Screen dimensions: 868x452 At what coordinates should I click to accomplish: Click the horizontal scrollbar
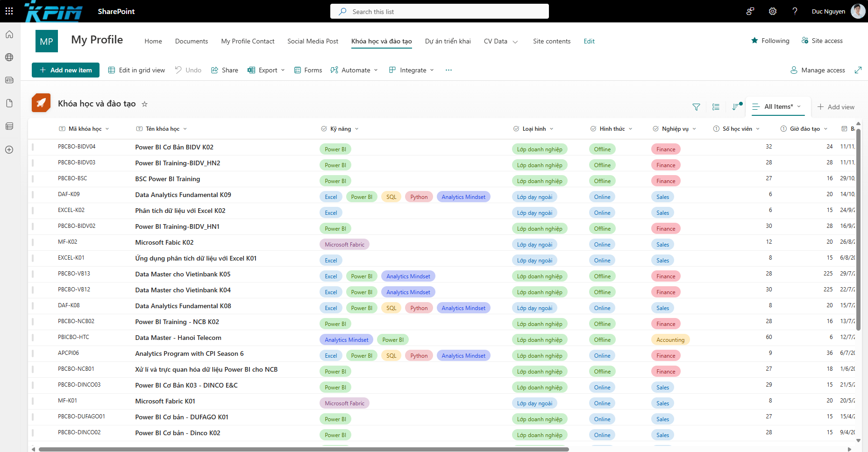coord(304,449)
